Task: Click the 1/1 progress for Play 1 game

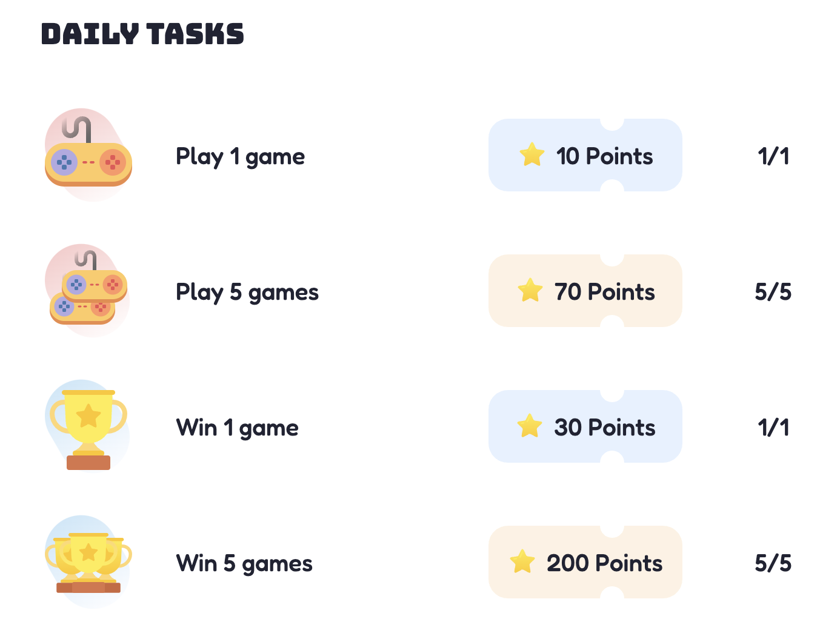Action: point(773,156)
